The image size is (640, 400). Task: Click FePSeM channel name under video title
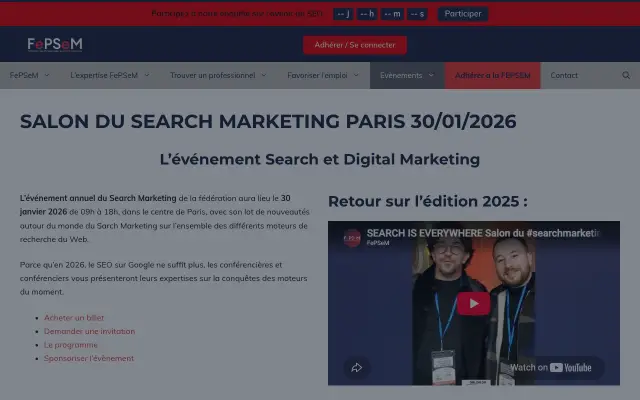(x=378, y=243)
